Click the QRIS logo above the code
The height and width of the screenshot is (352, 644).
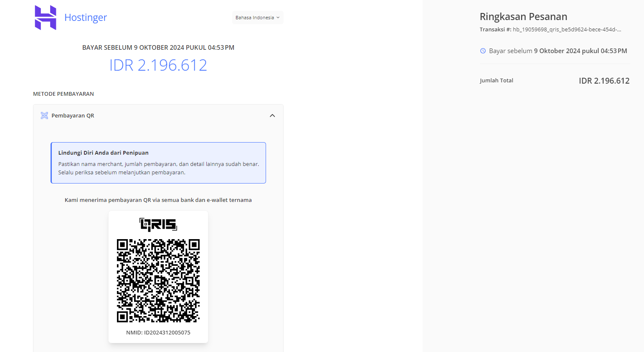[158, 224]
